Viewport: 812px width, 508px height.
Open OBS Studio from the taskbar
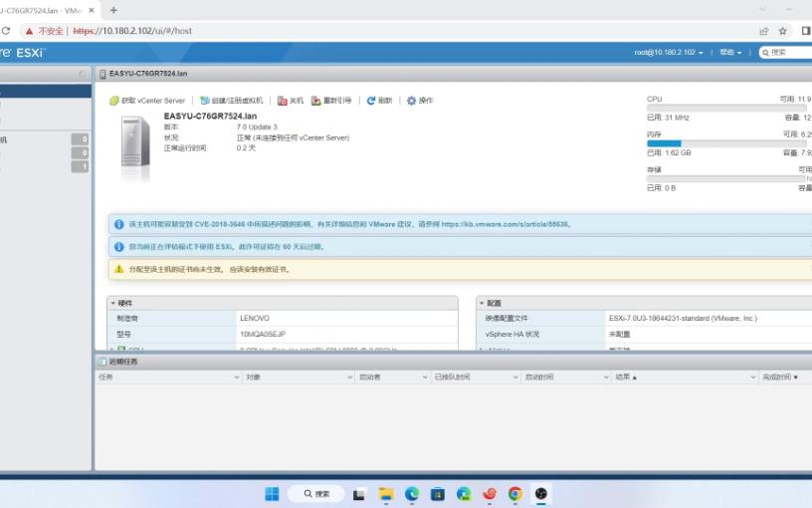[541, 494]
